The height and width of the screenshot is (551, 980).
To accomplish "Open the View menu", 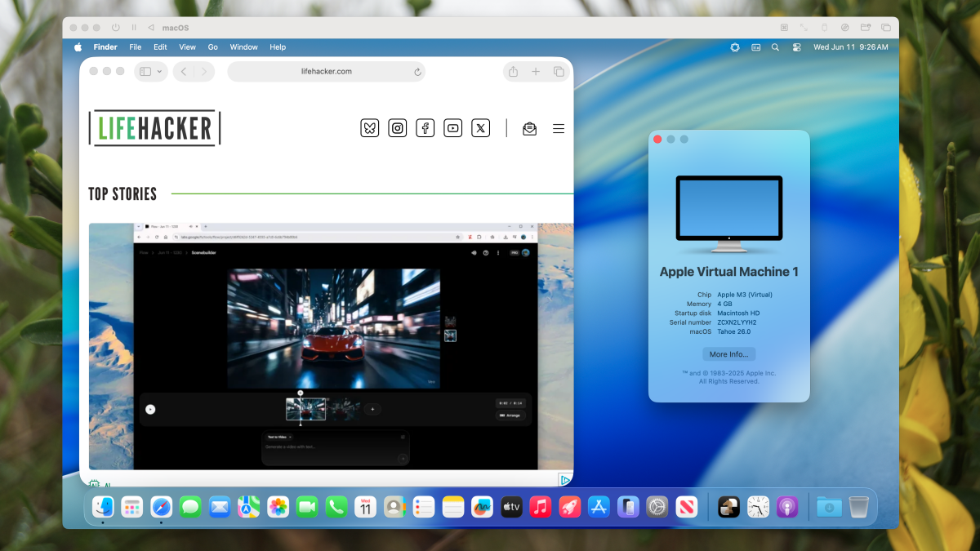I will tap(188, 47).
